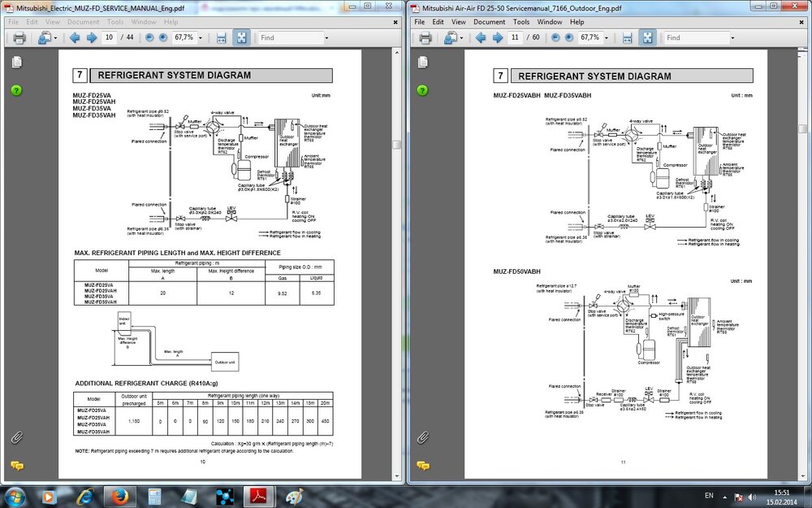Click page number field showing 10
The image size is (812, 508).
109,37
